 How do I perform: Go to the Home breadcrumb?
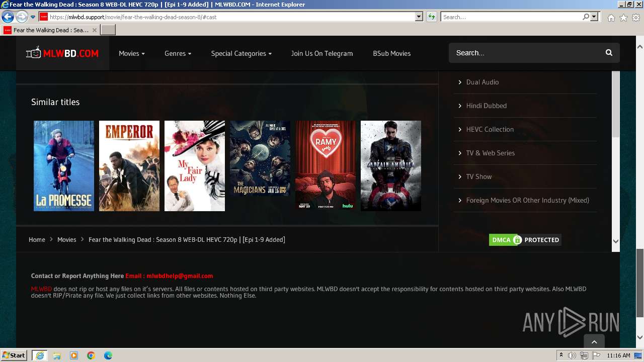[37, 240]
